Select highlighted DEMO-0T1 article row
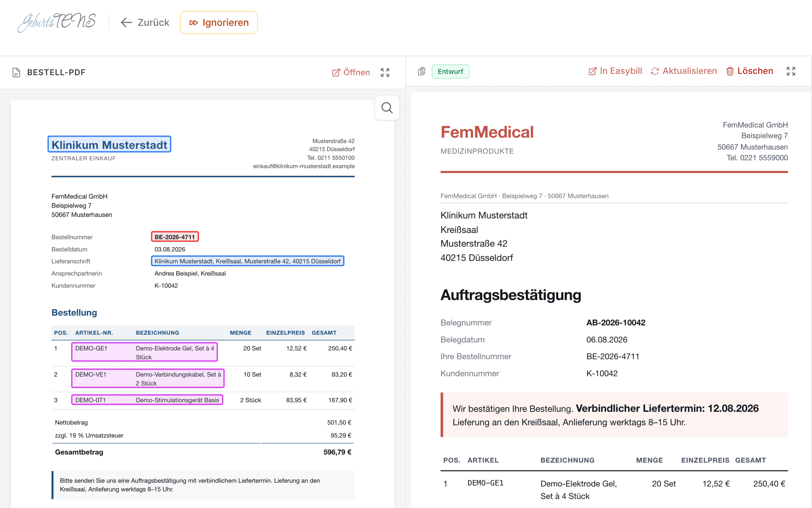The image size is (812, 508). 147,400
